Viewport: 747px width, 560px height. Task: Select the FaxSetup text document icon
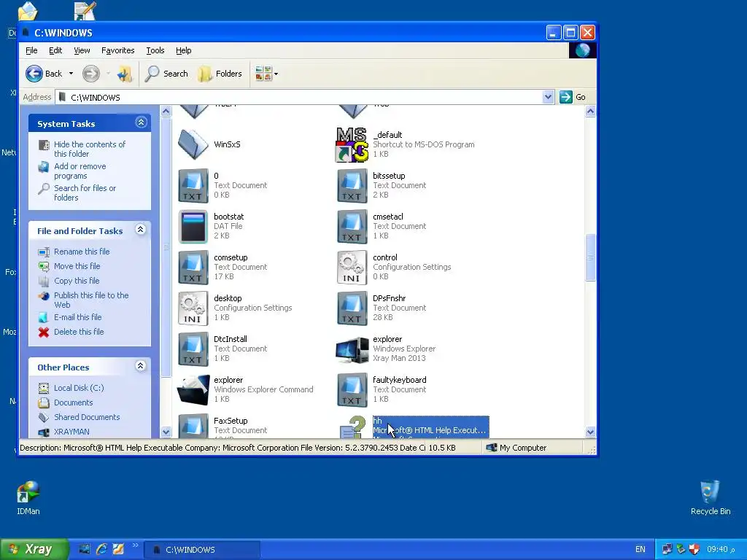[193, 426]
